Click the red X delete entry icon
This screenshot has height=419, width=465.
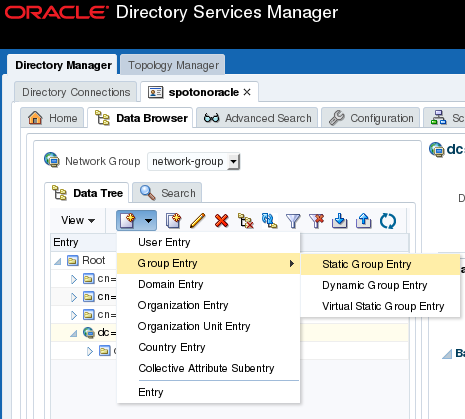222,221
